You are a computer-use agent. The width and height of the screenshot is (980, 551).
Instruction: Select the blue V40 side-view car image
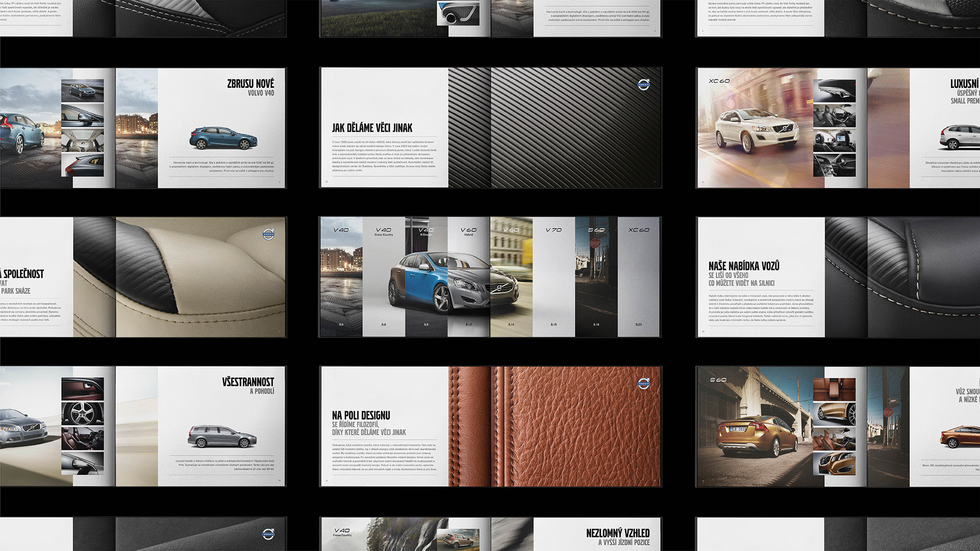click(x=224, y=138)
